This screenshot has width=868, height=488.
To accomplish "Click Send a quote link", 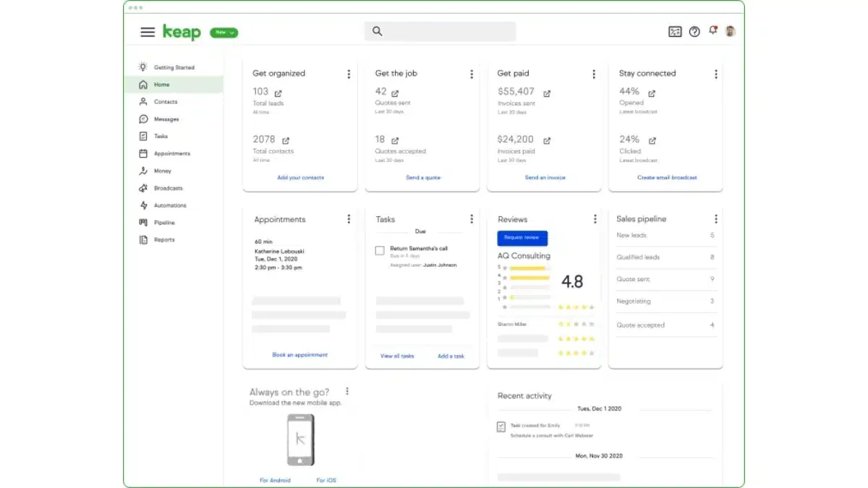I will [x=423, y=177].
